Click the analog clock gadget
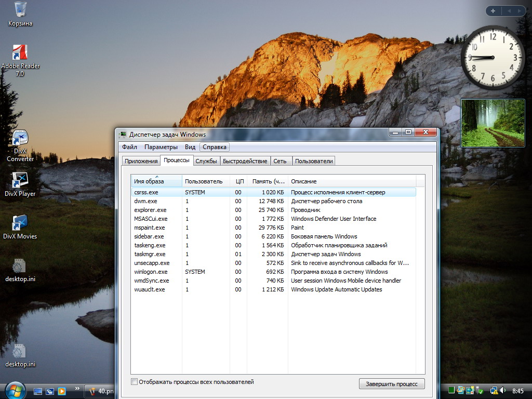The image size is (532, 399). coord(493,57)
